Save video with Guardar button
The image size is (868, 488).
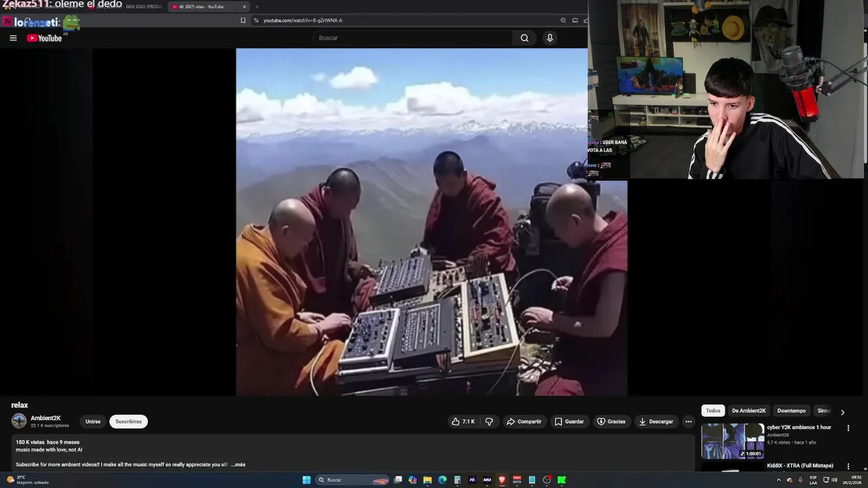[x=569, y=422]
